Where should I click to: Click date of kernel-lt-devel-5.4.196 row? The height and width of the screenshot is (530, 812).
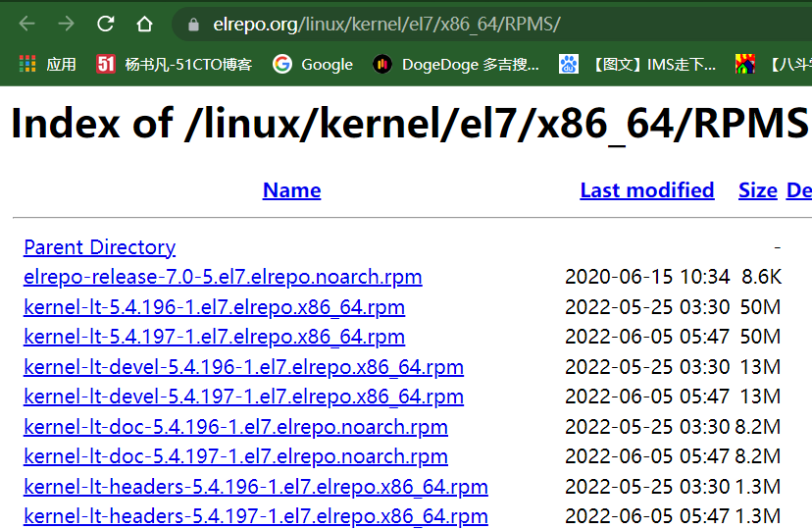click(x=647, y=367)
